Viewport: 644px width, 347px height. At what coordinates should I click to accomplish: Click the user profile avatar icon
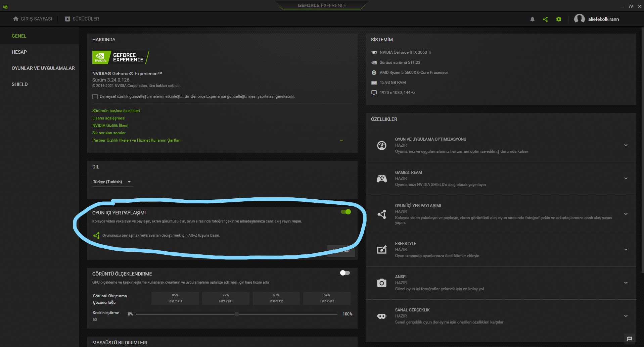[579, 19]
